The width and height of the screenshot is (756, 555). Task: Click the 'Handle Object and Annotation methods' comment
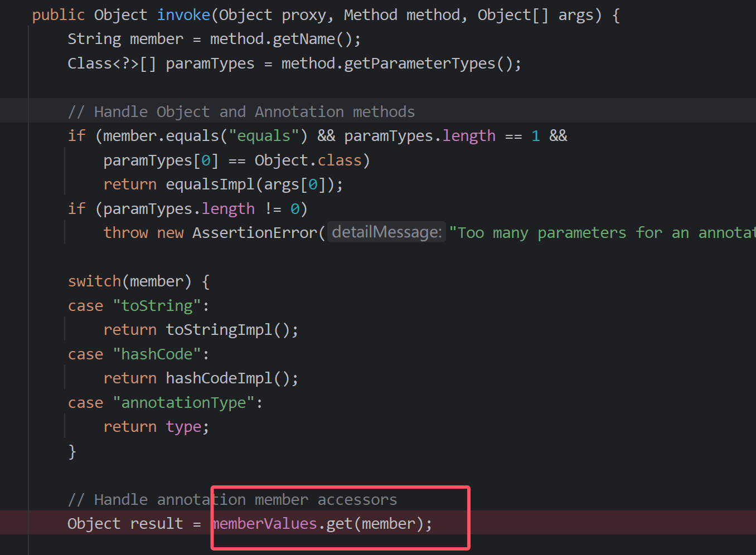tap(241, 112)
